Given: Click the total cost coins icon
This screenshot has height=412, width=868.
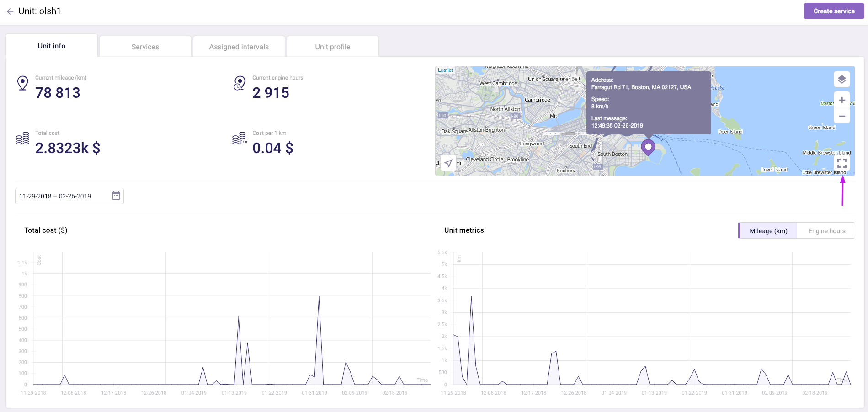Looking at the screenshot, I should point(22,139).
